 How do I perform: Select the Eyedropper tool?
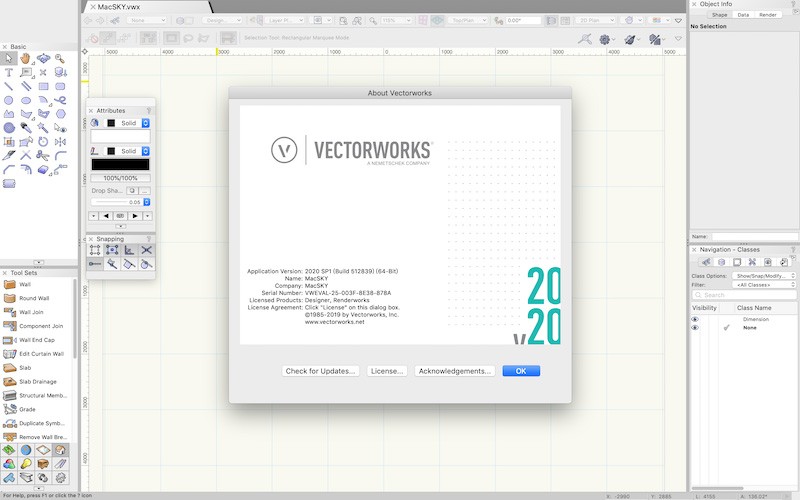26,128
